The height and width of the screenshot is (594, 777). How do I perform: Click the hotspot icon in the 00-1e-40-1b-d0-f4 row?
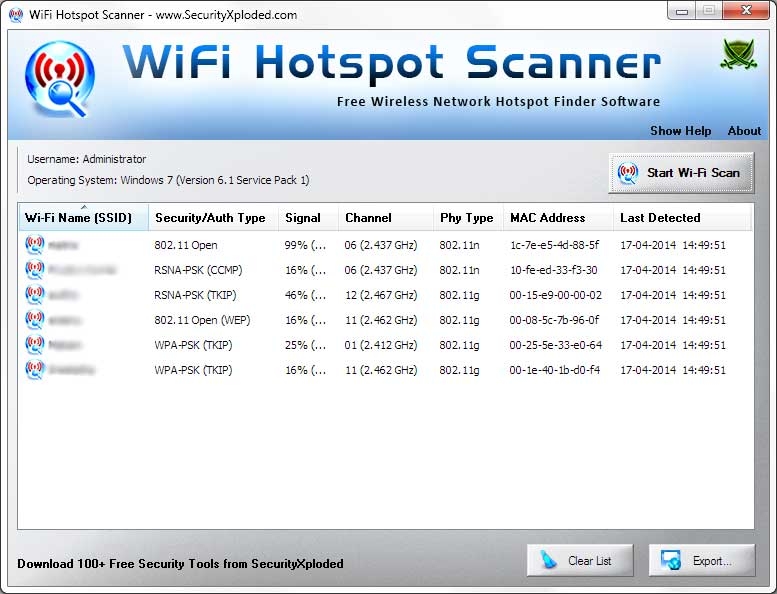click(x=35, y=370)
